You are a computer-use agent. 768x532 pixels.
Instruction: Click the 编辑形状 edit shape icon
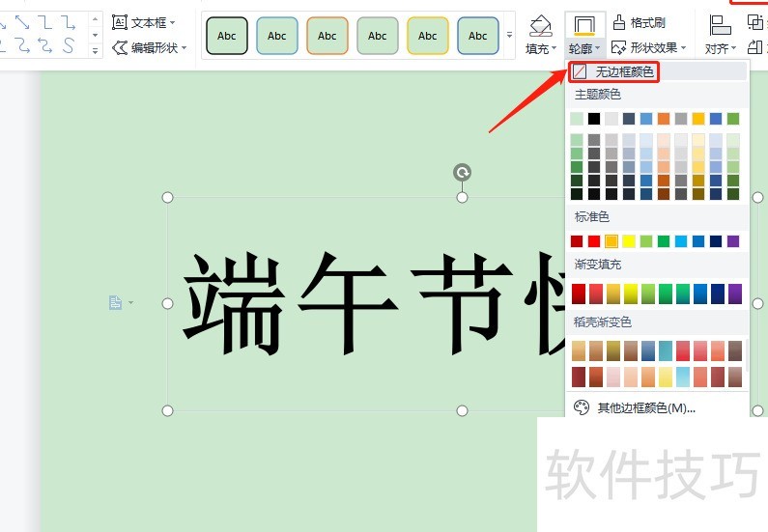click(120, 48)
